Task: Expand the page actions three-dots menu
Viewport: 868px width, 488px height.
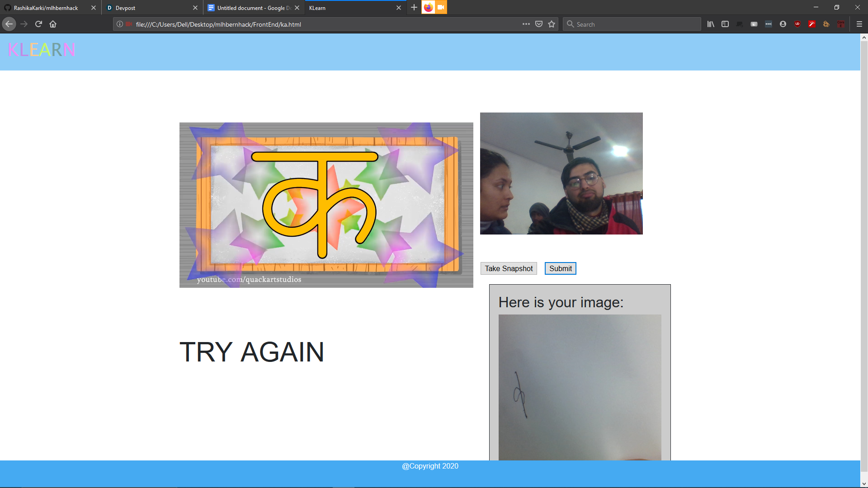Action: (x=526, y=24)
